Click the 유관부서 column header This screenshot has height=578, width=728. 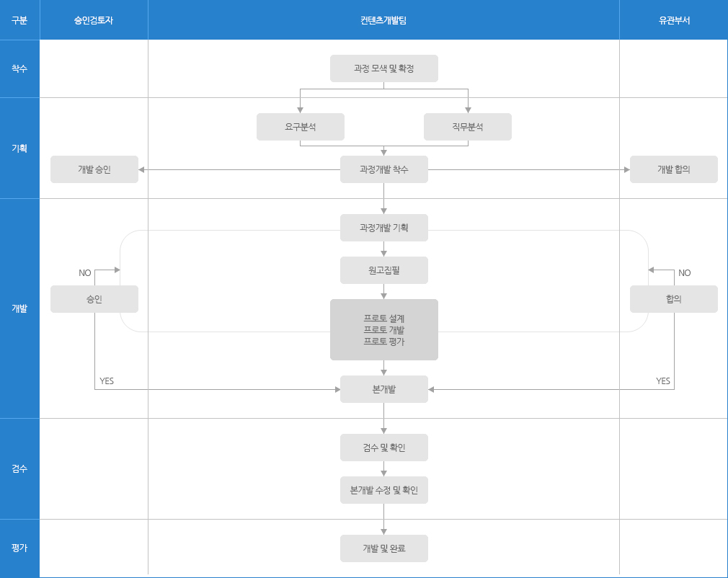[673, 20]
